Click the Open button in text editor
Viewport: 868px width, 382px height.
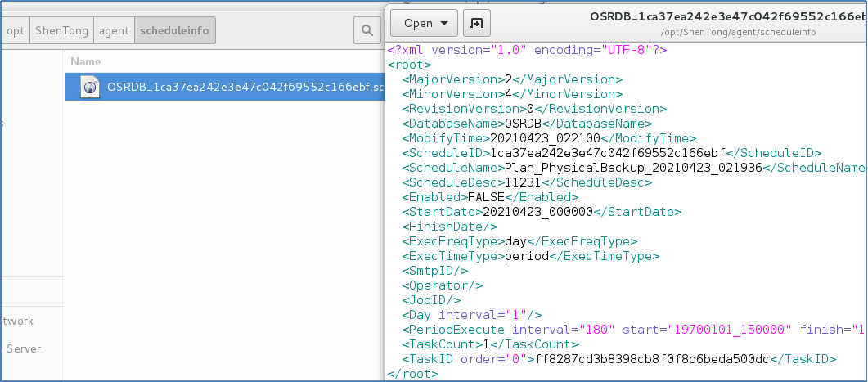pos(418,23)
